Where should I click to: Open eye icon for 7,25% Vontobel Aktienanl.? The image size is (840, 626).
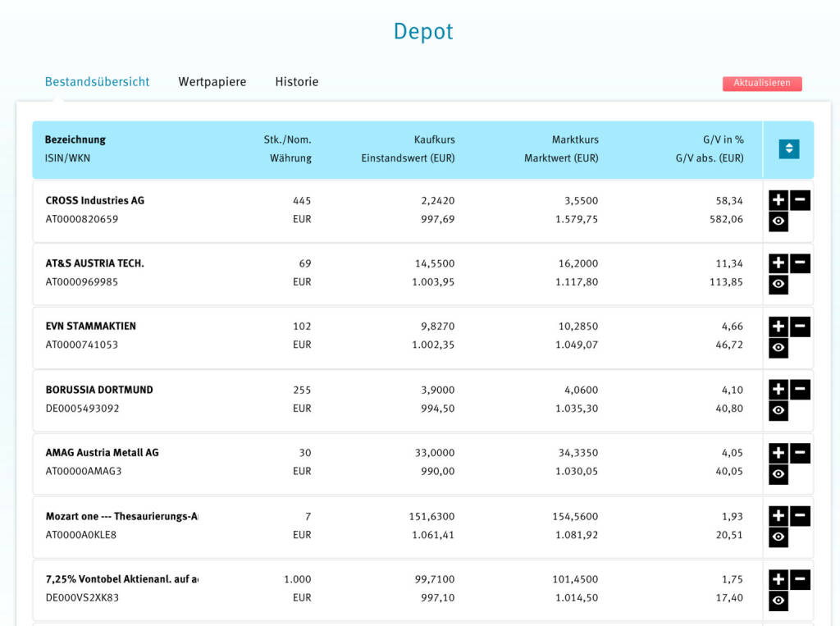[778, 601]
